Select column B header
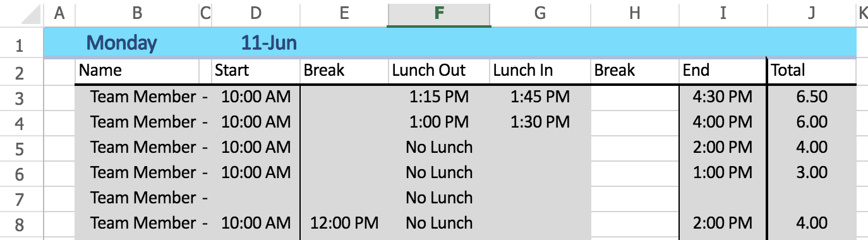 (137, 13)
